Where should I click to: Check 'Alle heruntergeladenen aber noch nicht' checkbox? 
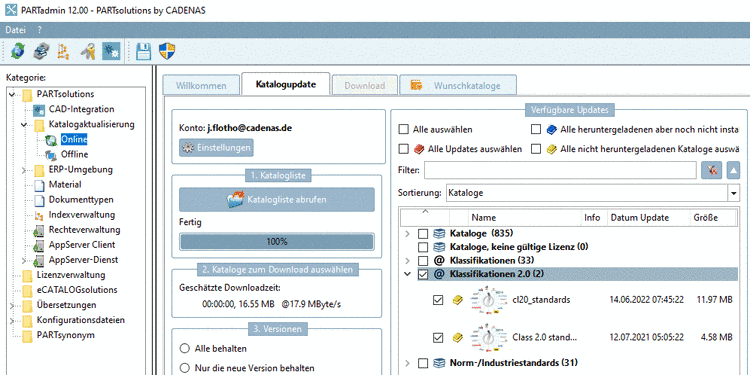point(536,130)
